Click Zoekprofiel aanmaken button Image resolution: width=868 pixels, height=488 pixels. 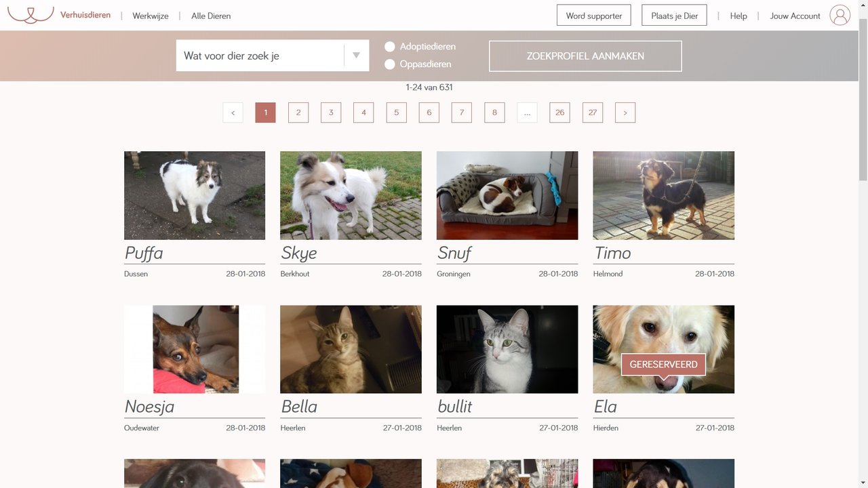click(x=585, y=56)
